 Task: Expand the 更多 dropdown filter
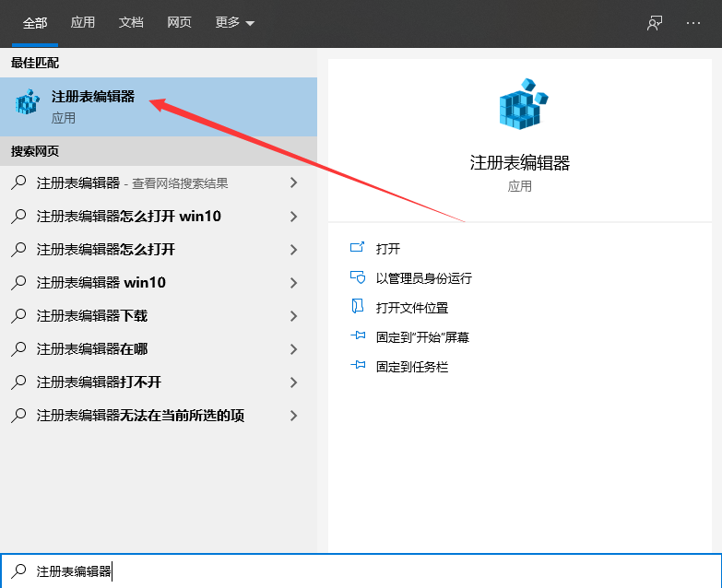[x=234, y=23]
